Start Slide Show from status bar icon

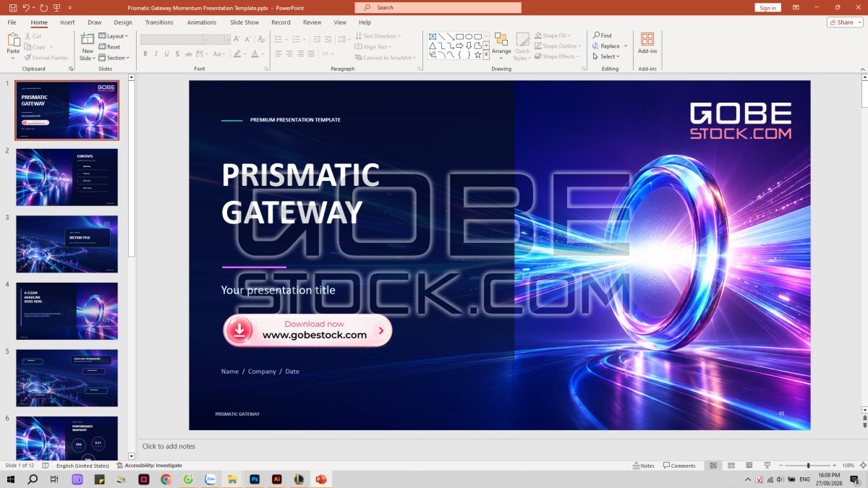pyautogui.click(x=768, y=466)
